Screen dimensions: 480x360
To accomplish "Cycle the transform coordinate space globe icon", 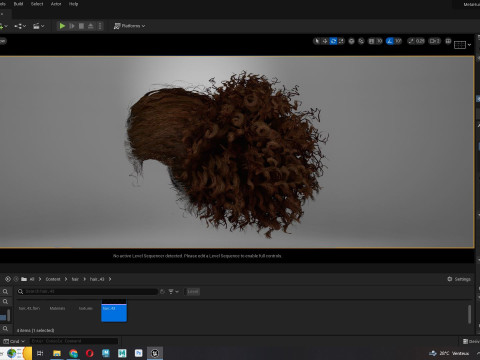I will click(x=351, y=41).
